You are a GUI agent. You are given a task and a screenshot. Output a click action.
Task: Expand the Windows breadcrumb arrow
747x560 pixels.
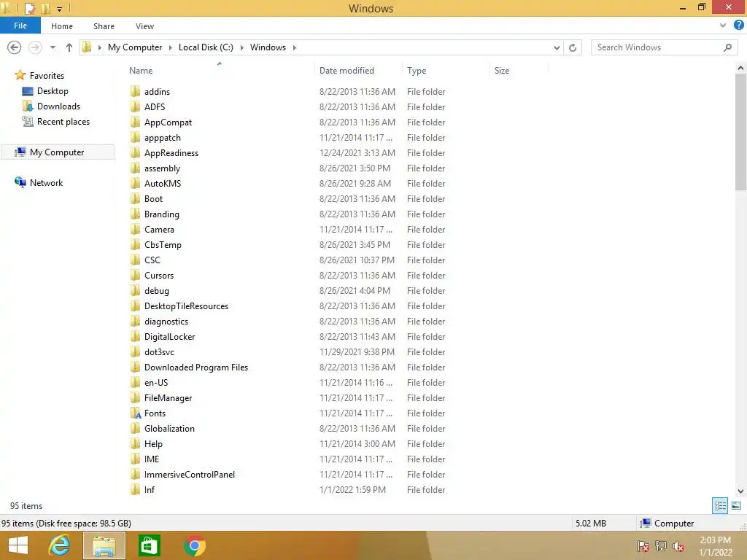[x=294, y=47]
